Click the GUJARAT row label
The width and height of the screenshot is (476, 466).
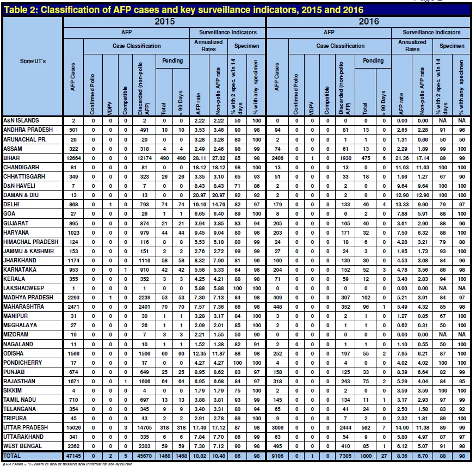click(x=16, y=223)
